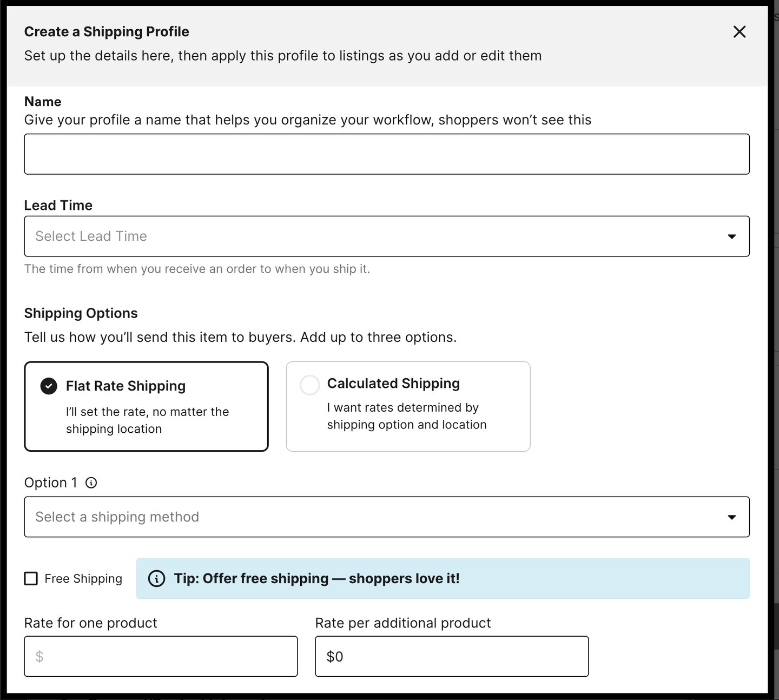Click the info icon beside Option 1
Screen dimensions: 779x700
point(92,483)
